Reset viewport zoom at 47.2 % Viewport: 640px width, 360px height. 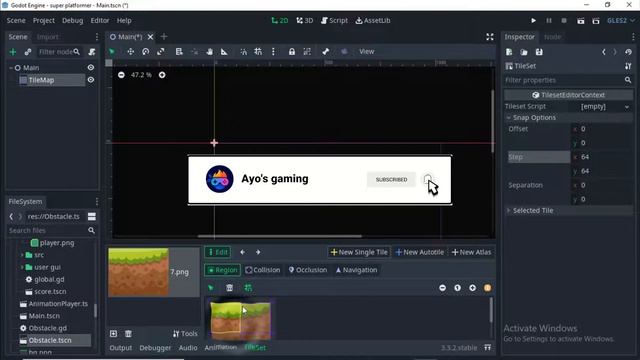(141, 75)
